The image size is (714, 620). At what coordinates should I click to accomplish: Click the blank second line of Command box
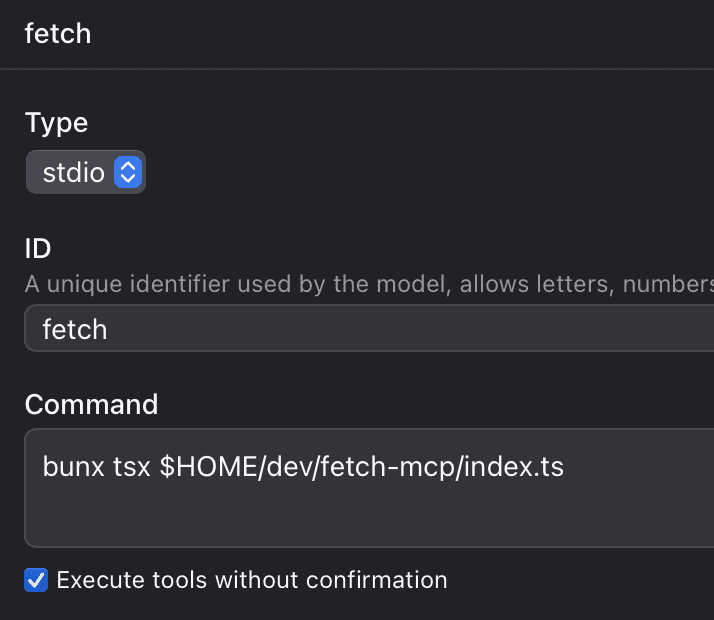pos(369,512)
